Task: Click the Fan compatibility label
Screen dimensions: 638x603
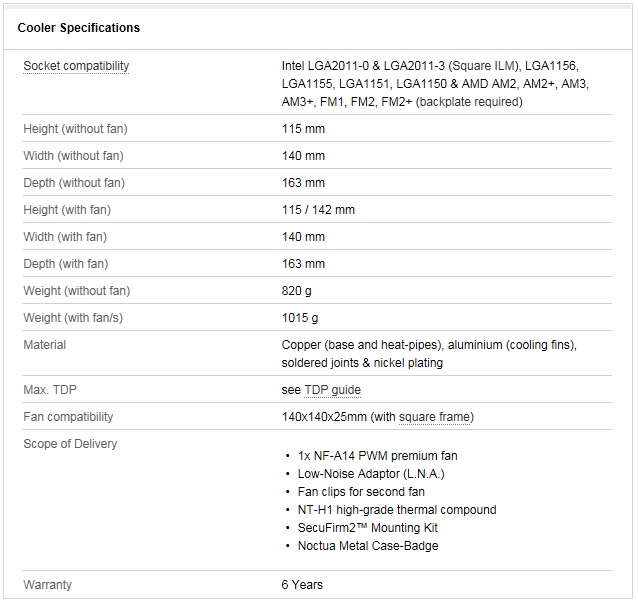Action: coord(68,417)
